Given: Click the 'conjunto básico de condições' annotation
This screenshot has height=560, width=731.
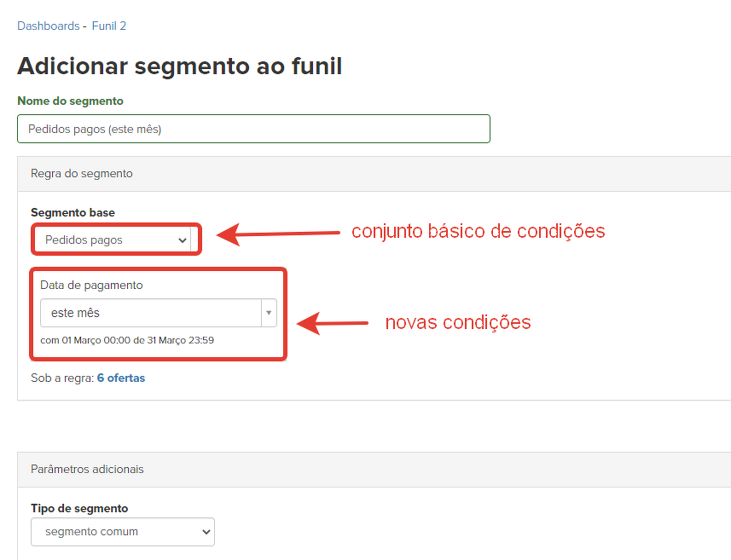Looking at the screenshot, I should [478, 231].
